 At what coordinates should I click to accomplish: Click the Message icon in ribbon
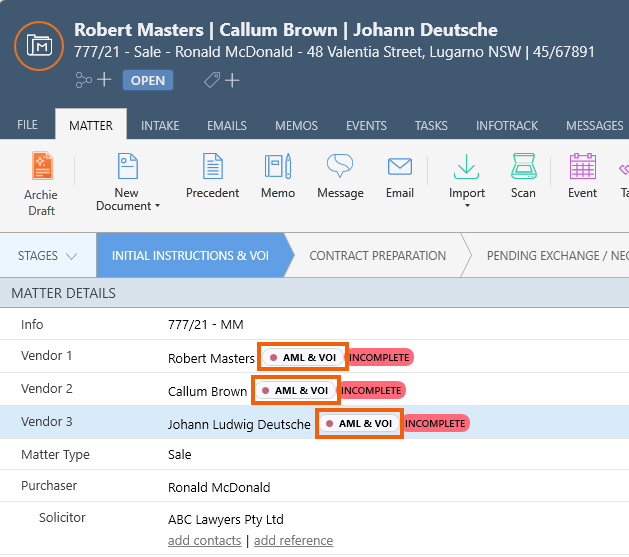click(340, 166)
